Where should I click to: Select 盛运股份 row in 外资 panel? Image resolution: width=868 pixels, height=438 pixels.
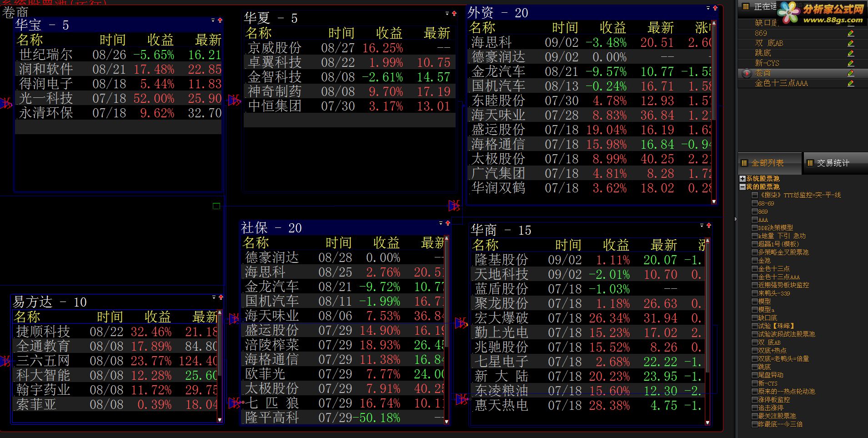pos(589,130)
